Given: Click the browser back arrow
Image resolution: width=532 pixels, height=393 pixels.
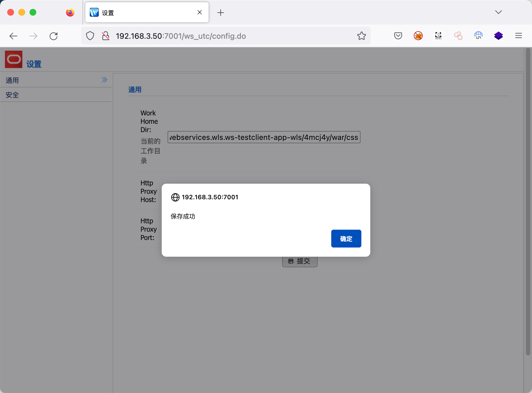Looking at the screenshot, I should click(13, 36).
